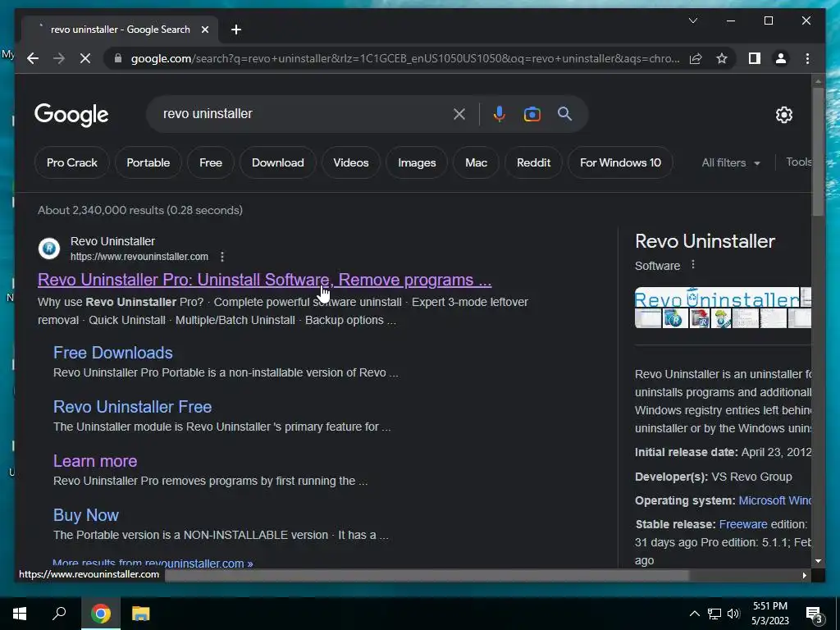Filter results by Pro Crack
840x630 pixels.
click(72, 162)
